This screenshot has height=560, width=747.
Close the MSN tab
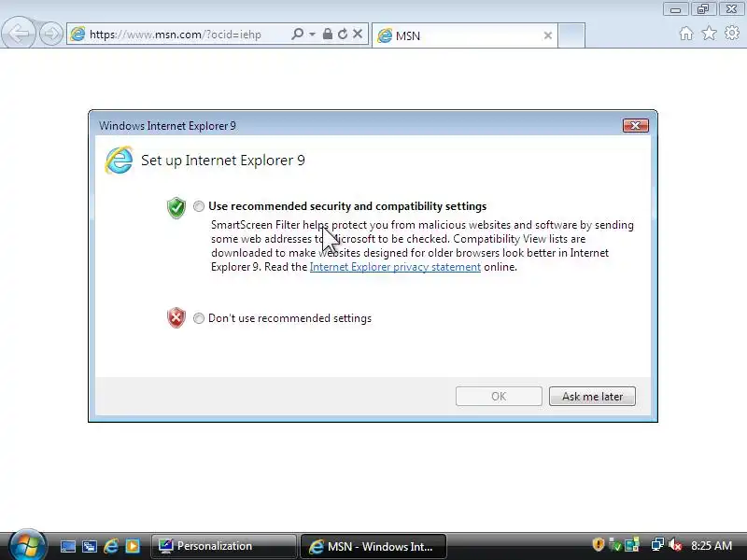(548, 35)
